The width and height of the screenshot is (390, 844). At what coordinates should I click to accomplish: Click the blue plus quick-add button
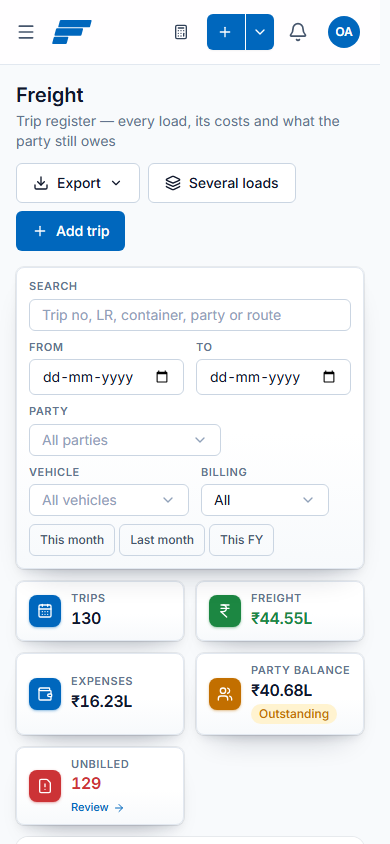[226, 32]
